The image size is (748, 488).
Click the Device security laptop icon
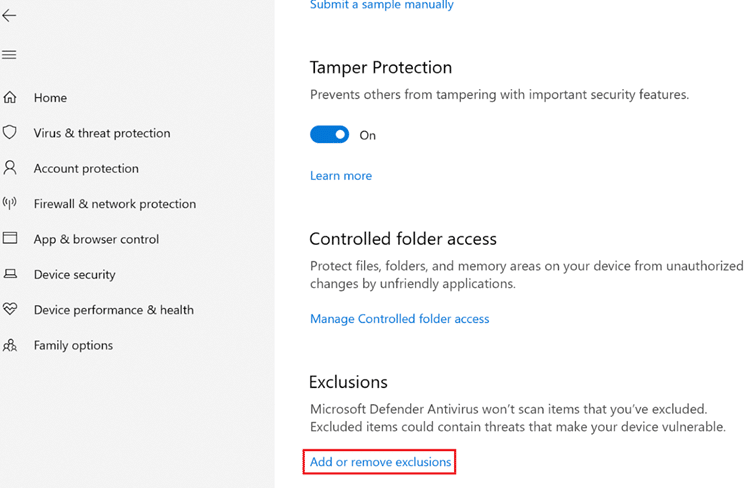click(x=10, y=274)
